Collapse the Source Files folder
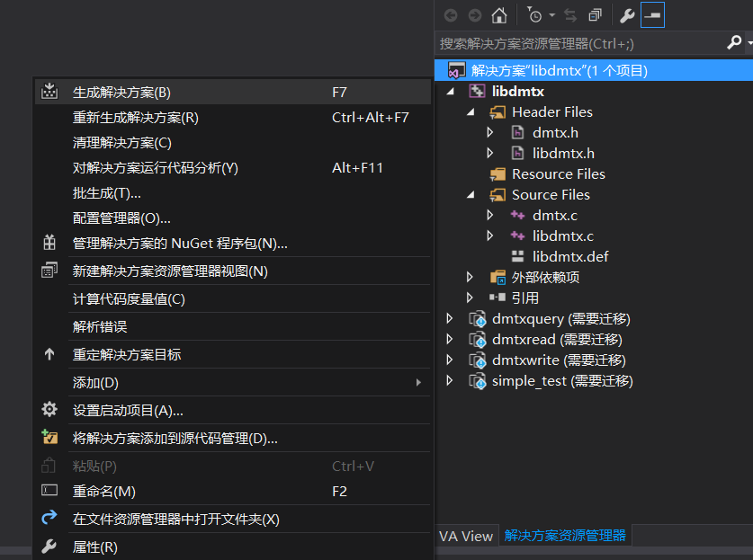The width and height of the screenshot is (753, 560). (x=471, y=194)
